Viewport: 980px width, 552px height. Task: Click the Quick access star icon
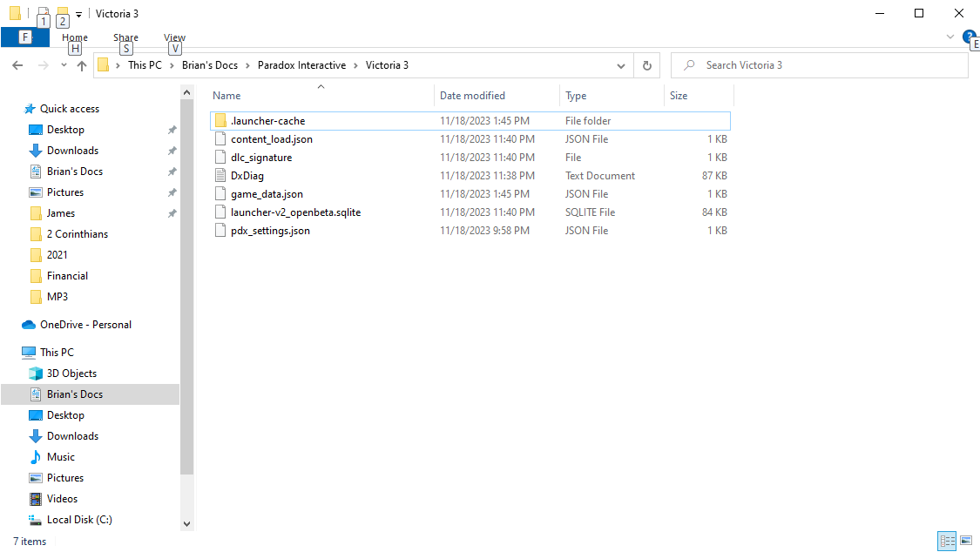pos(30,109)
